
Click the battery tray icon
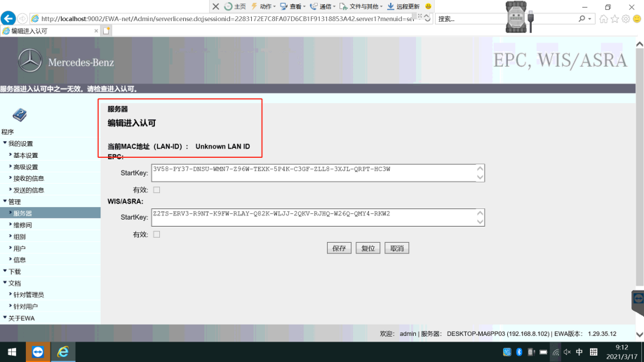544,352
